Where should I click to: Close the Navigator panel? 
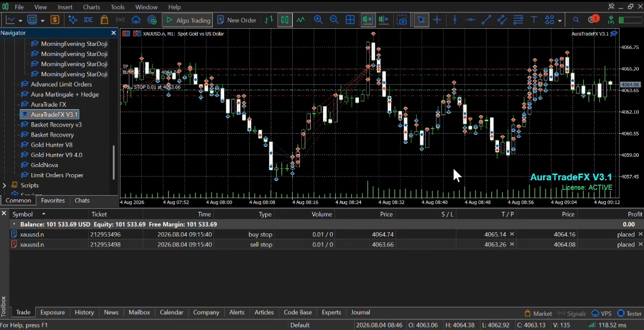click(114, 33)
